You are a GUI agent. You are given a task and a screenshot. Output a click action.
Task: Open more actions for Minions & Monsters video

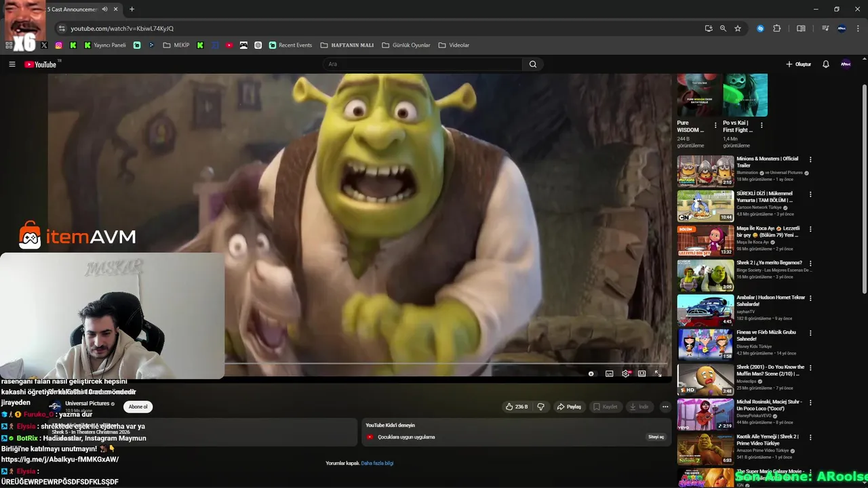point(810,160)
